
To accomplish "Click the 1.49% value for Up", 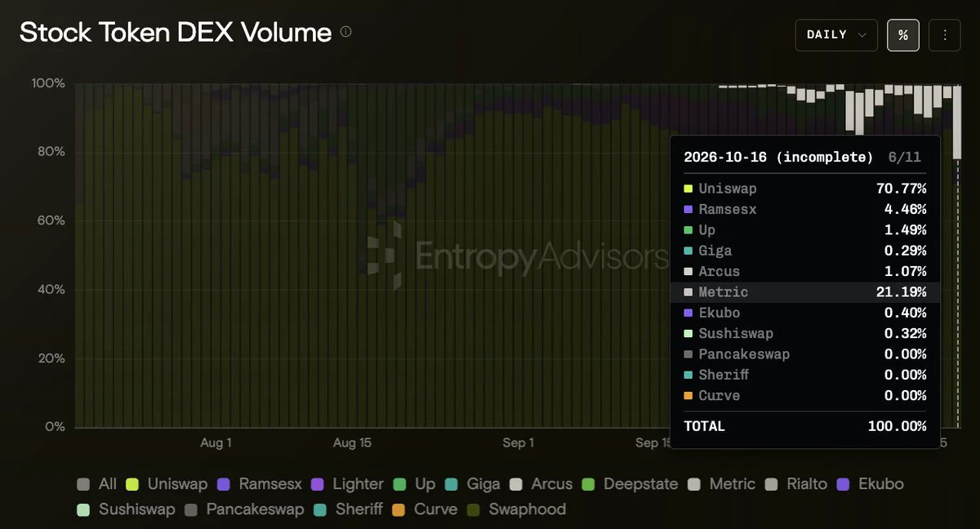I will coord(905,230).
